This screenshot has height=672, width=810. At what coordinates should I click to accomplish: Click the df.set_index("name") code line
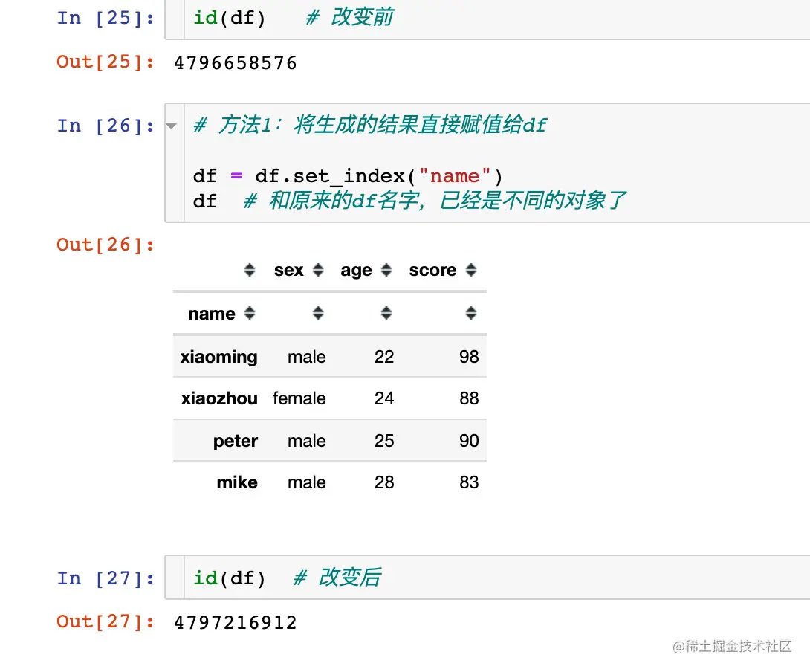[348, 176]
